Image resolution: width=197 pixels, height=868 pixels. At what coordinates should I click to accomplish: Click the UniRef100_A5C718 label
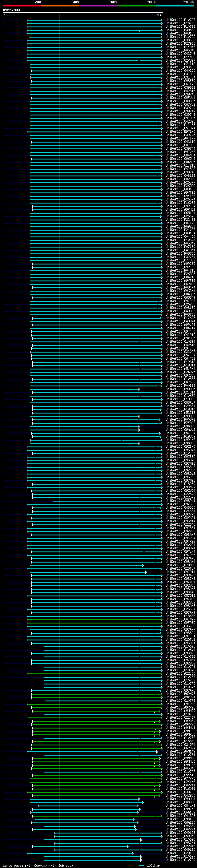[180, 413]
